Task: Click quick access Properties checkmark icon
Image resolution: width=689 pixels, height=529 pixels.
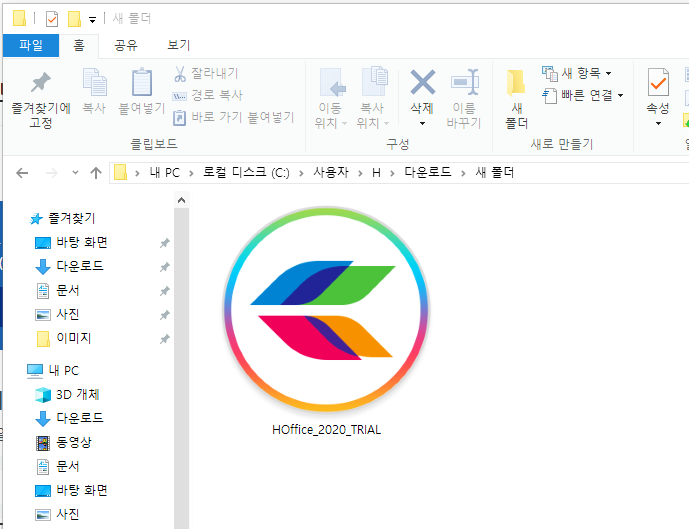Action: tap(52, 19)
